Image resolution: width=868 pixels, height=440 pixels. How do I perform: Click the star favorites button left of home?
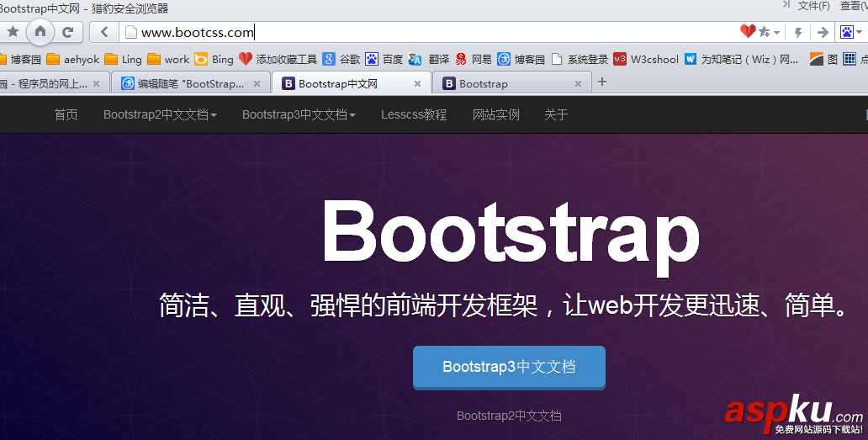[13, 31]
